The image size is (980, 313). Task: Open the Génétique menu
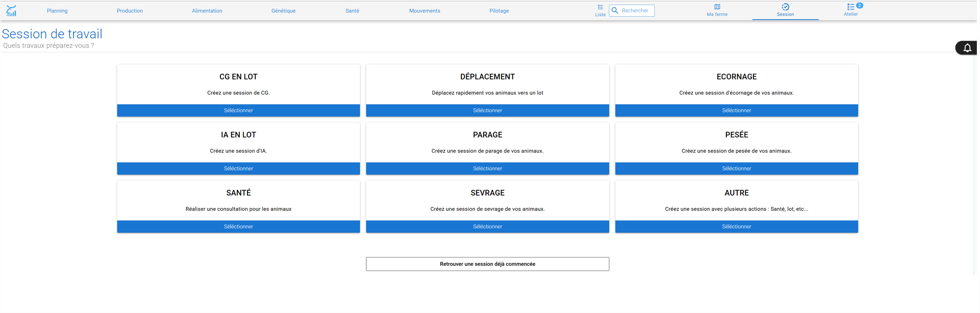283,10
